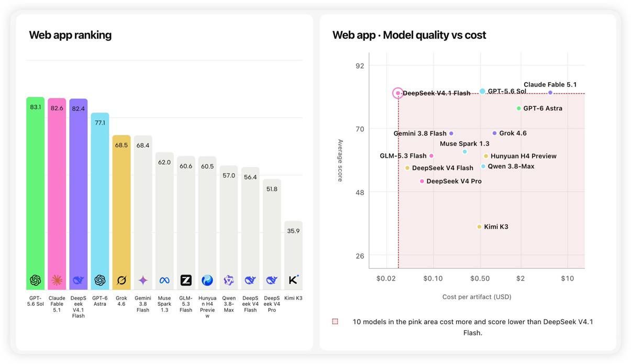The width and height of the screenshot is (631, 364).
Task: Click the $0.10 tick on the cost axis
Action: (433, 279)
